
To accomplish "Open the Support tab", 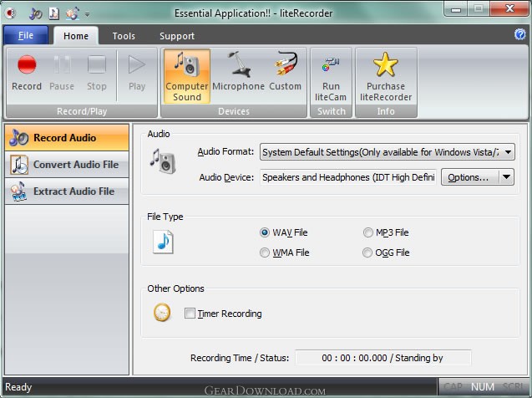I will click(177, 36).
